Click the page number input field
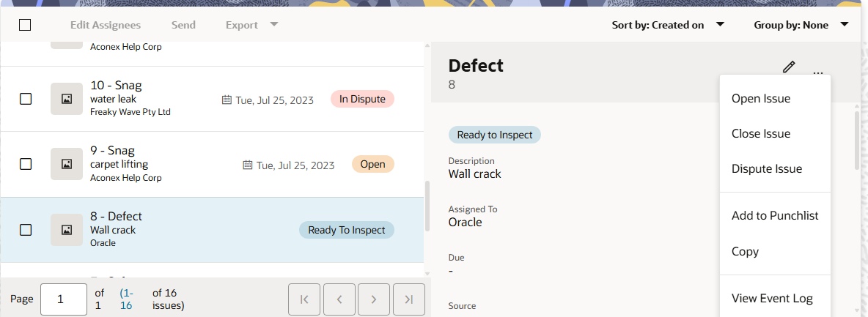This screenshot has width=868, height=317. coord(64,299)
